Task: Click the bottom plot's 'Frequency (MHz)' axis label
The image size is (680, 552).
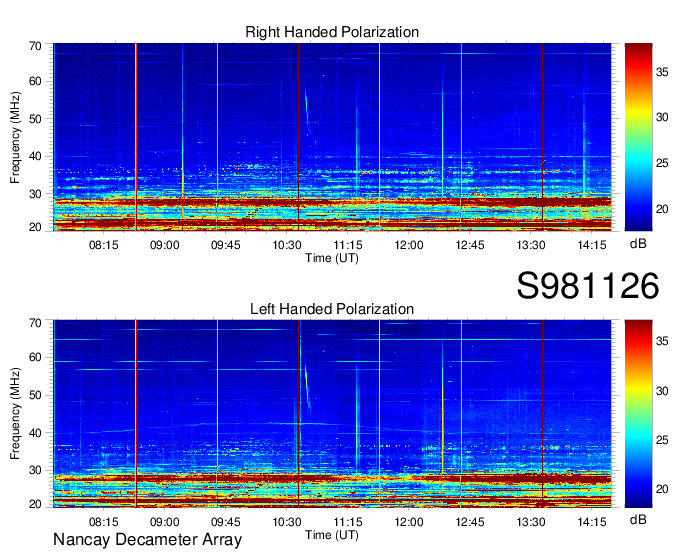Action: pyautogui.click(x=15, y=414)
